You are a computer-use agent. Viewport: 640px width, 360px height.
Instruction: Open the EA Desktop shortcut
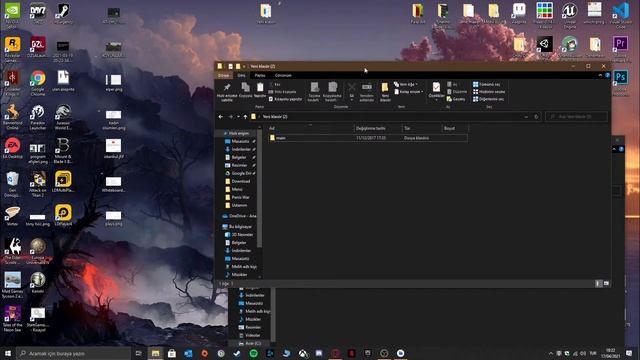13,148
